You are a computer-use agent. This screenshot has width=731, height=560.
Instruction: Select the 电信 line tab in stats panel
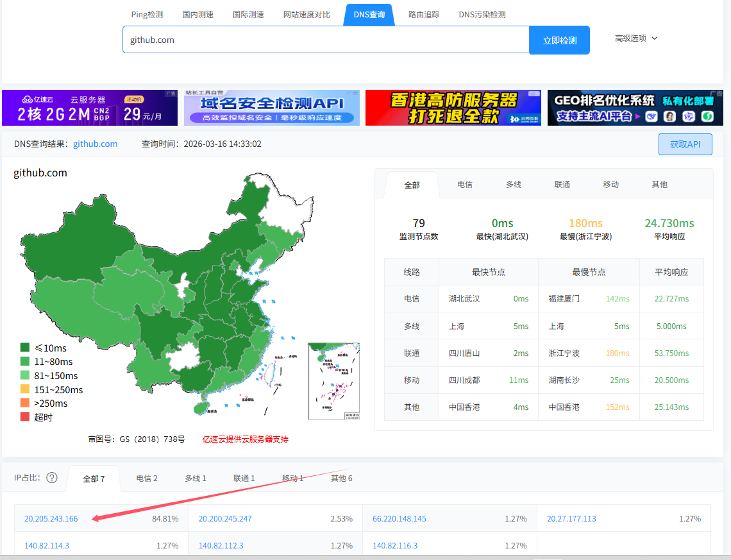pyautogui.click(x=465, y=185)
